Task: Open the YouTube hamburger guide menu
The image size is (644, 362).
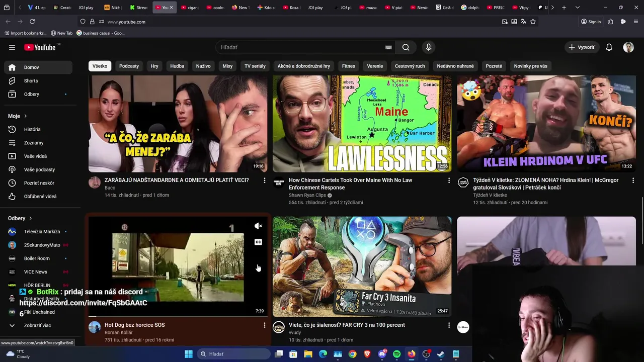Action: click(12, 47)
